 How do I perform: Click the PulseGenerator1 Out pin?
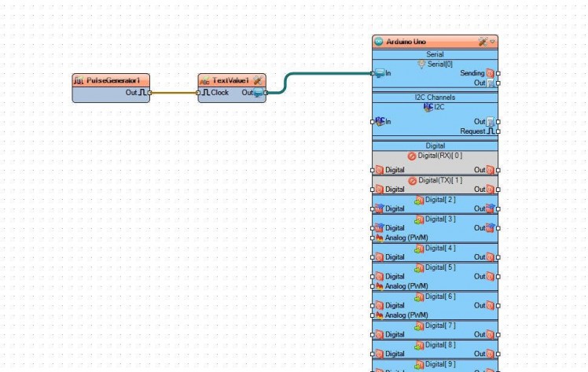(149, 92)
